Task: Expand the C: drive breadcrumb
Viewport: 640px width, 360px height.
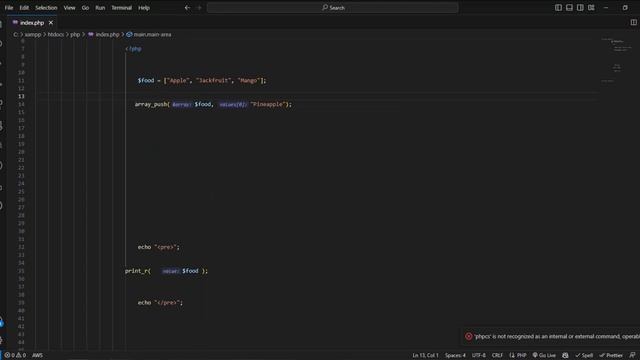Action: [16, 35]
